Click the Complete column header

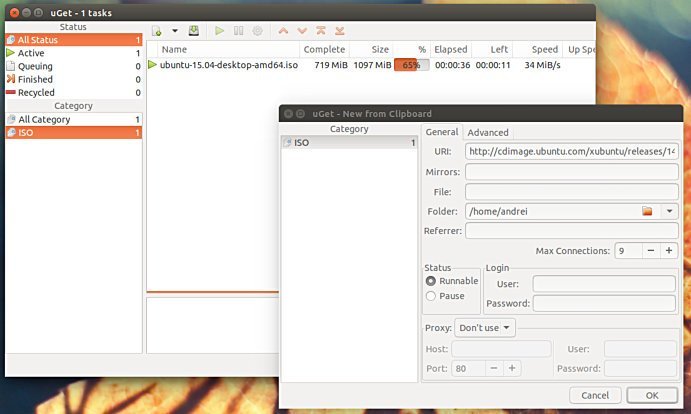(x=324, y=49)
